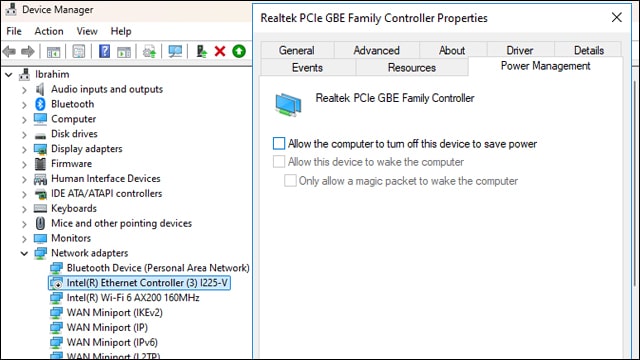Expand the Audio inputs and outputs node

(x=24, y=90)
